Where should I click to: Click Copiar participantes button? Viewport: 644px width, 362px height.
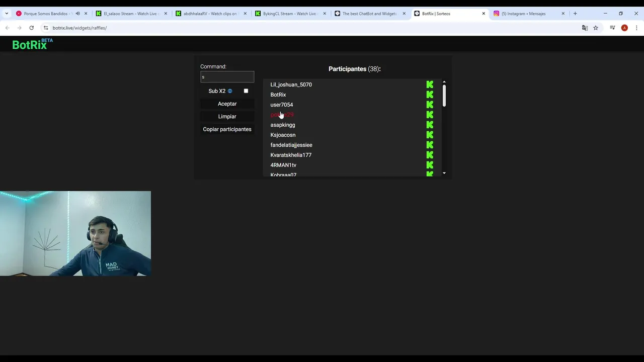point(227,129)
